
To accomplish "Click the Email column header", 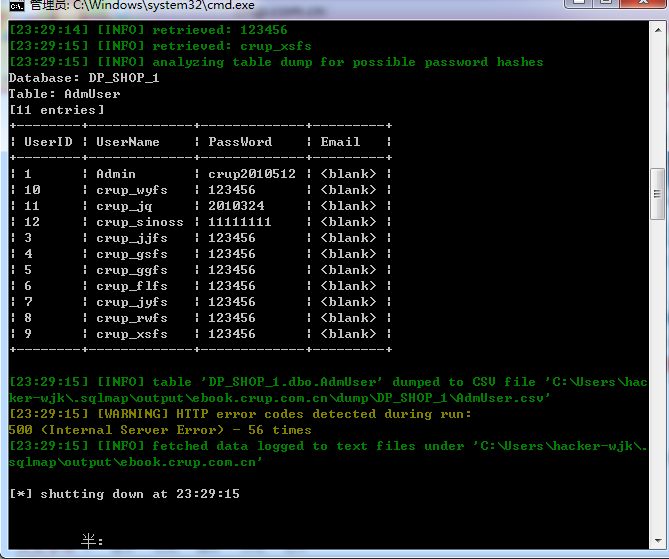I will [x=340, y=142].
